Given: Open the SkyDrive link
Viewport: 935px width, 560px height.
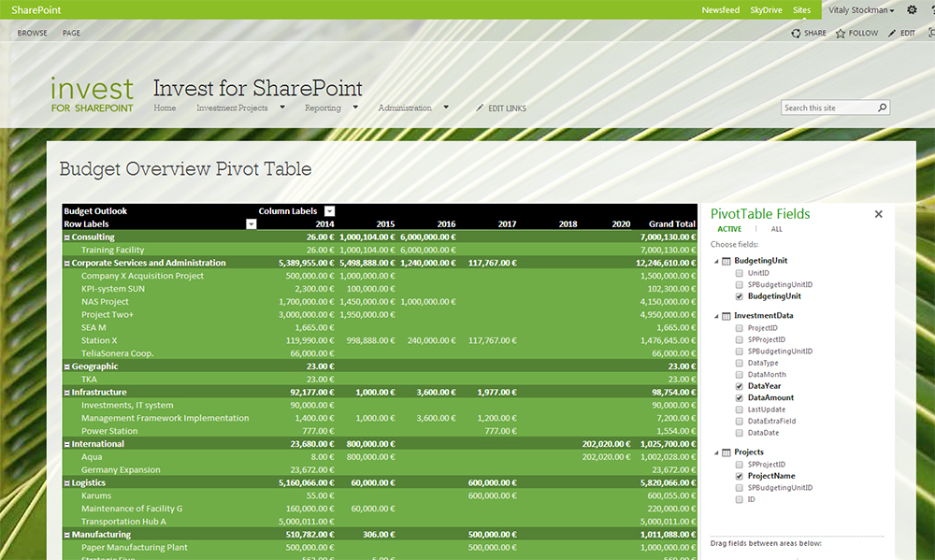Looking at the screenshot, I should 767,10.
